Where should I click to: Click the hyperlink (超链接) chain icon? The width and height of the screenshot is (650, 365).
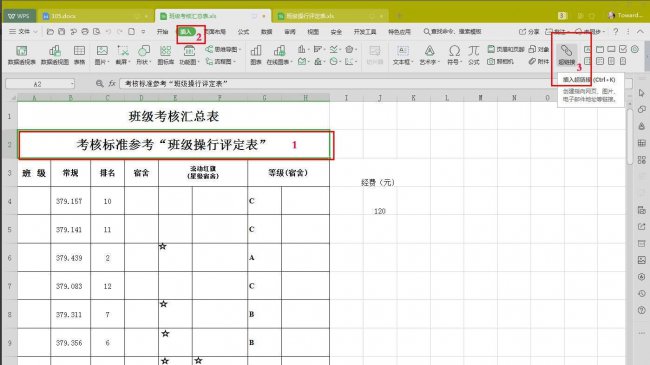point(566,55)
